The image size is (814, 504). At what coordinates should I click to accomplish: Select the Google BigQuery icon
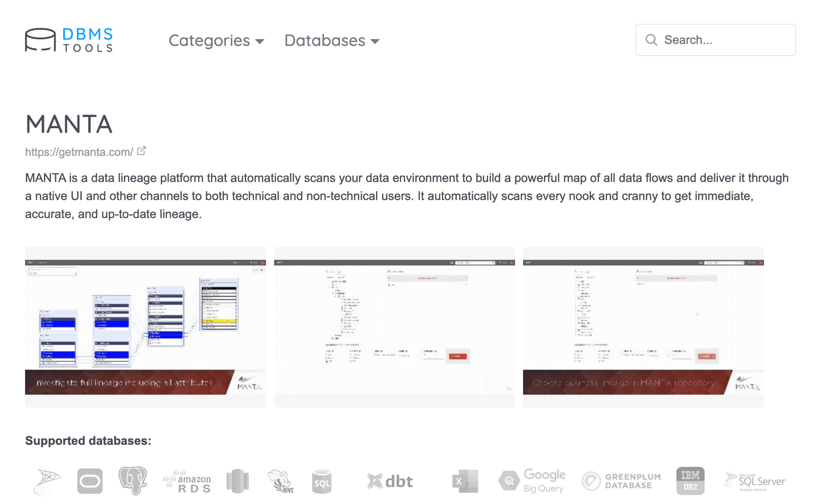(533, 481)
